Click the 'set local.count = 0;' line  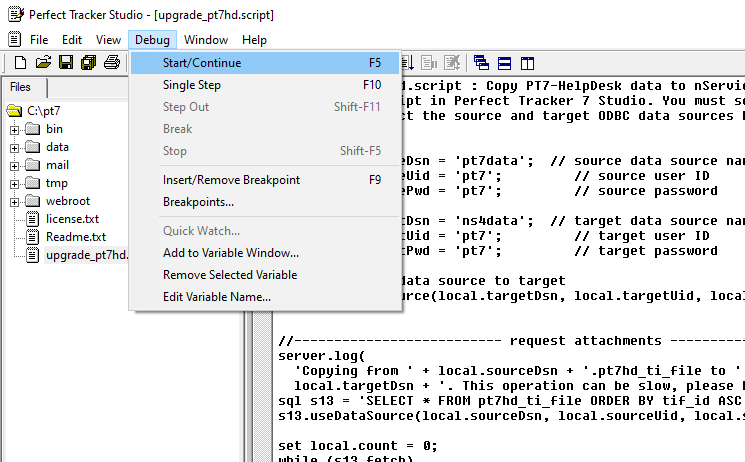[x=357, y=445]
